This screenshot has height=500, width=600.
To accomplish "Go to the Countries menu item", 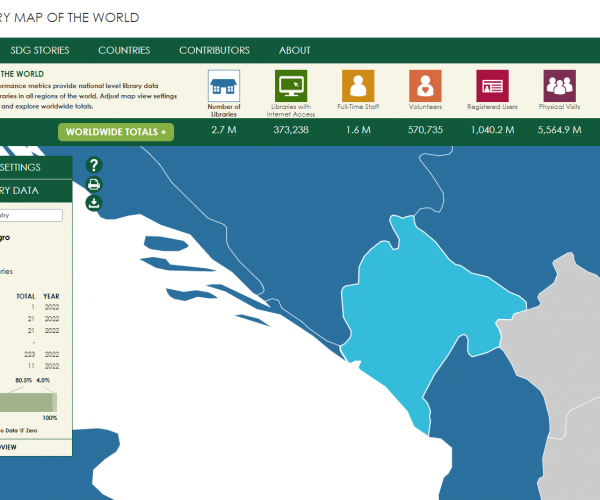I will point(124,50).
